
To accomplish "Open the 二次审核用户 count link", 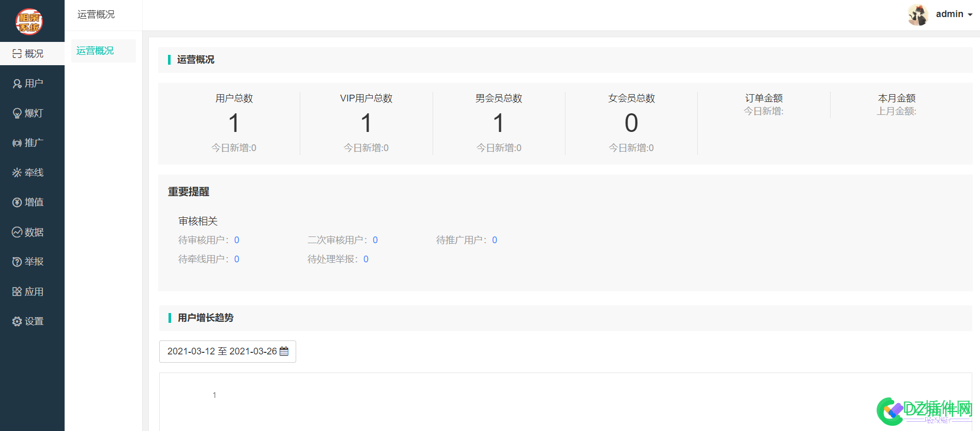I will (375, 240).
